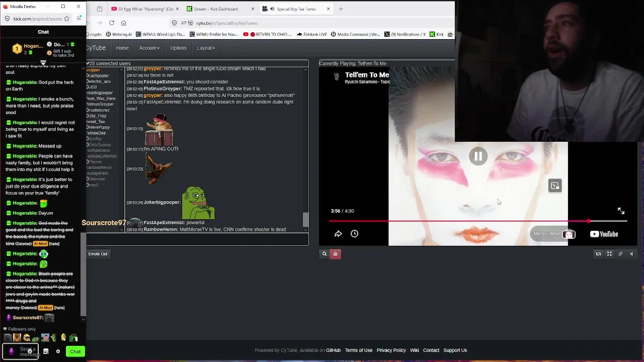This screenshot has height=362, width=644.
Task: Open the Options menu item
Action: point(178,48)
